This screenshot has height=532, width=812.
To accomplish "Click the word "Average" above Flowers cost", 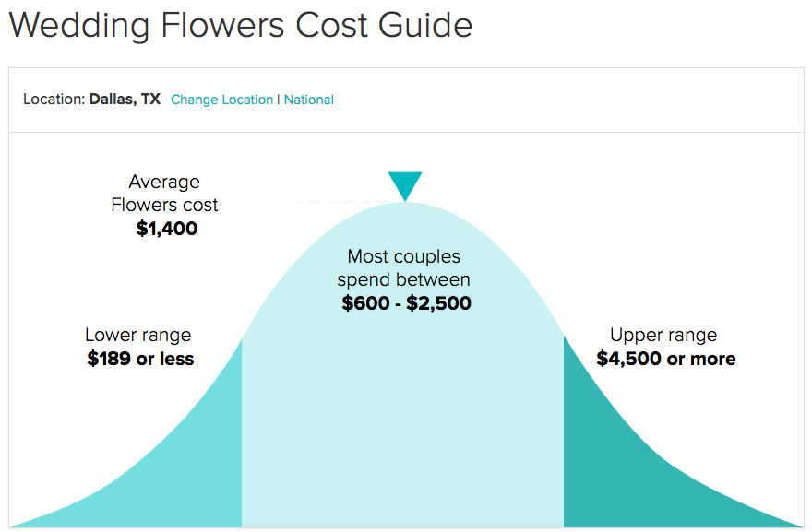I will pos(164,182).
